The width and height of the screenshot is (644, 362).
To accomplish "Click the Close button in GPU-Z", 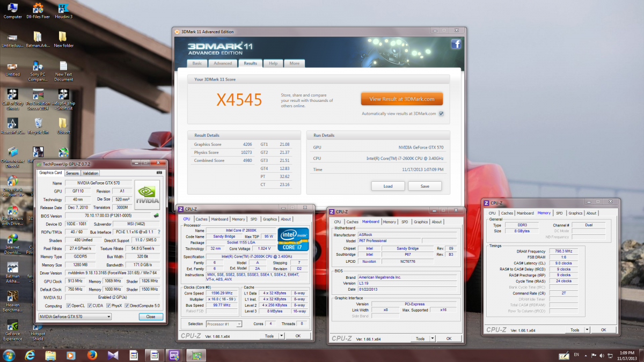I will (x=151, y=316).
